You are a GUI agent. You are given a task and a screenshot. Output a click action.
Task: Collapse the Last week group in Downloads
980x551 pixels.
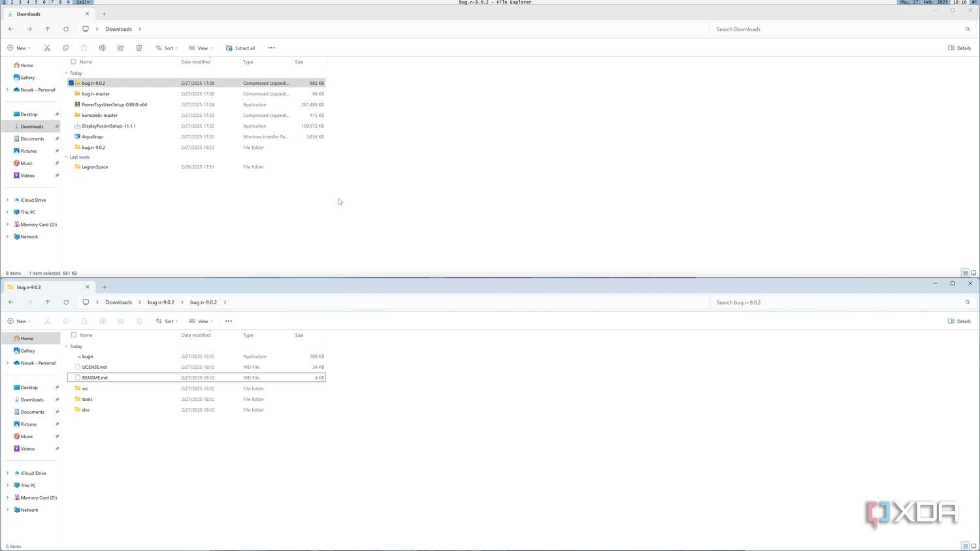(67, 157)
